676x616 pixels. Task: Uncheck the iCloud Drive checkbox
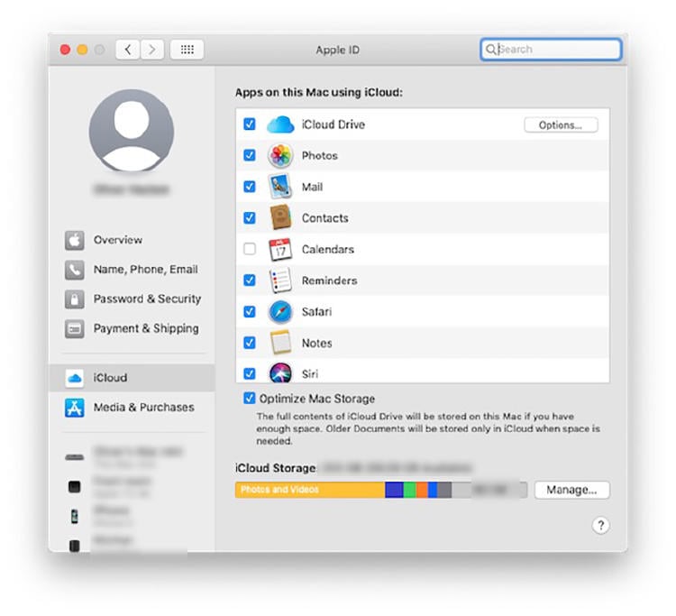[x=250, y=124]
